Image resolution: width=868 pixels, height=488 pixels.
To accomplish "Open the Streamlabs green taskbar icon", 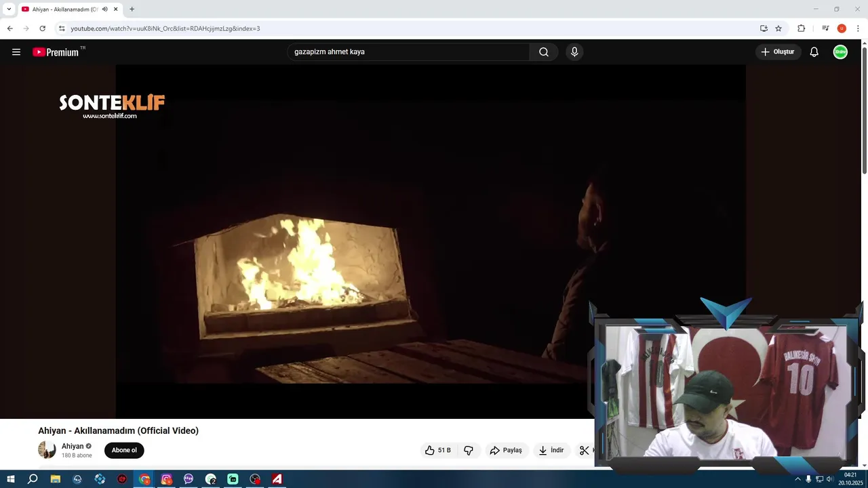I will [x=233, y=479].
